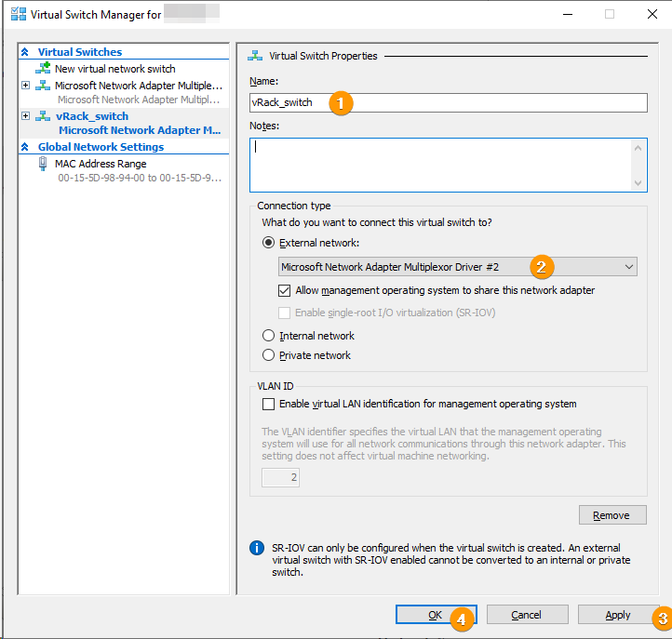The height and width of the screenshot is (639, 672).
Task: Click the Virtual Switch Properties header icon
Action: click(255, 56)
